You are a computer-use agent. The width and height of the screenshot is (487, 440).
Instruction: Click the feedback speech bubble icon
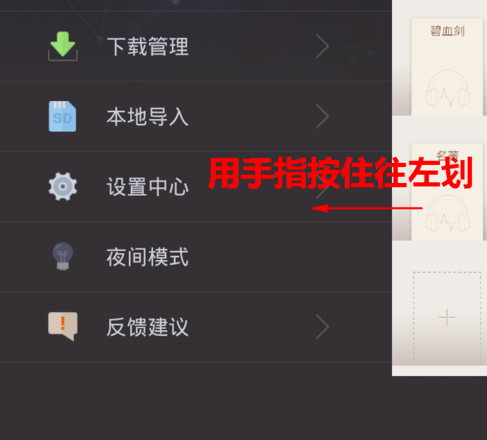[63, 326]
